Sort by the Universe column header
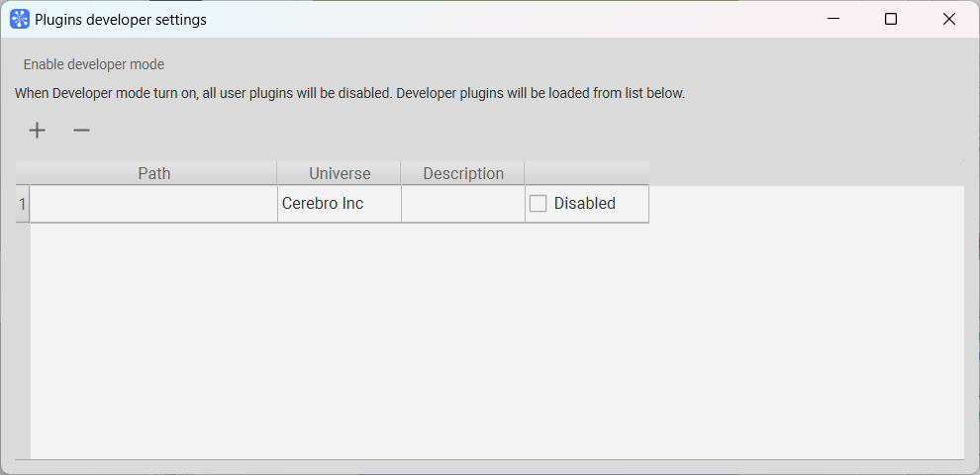Screen dimensions: 980x475 pyautogui.click(x=340, y=173)
